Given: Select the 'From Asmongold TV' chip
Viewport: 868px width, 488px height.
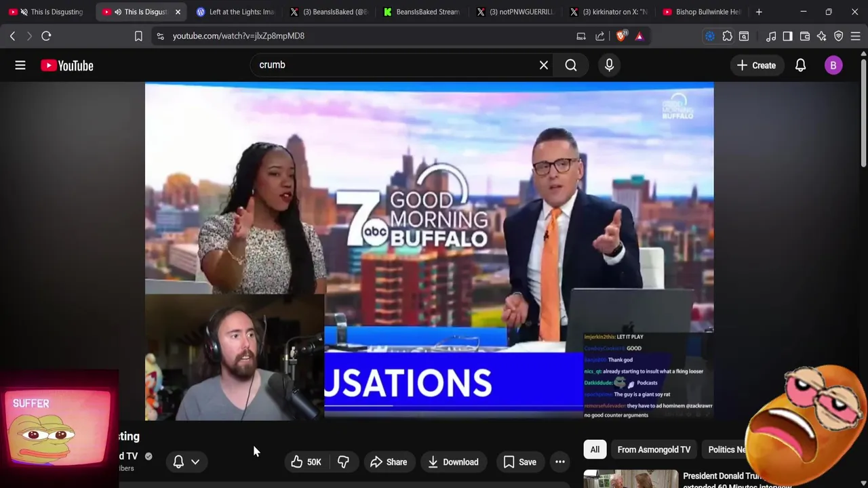Looking at the screenshot, I should (x=654, y=449).
